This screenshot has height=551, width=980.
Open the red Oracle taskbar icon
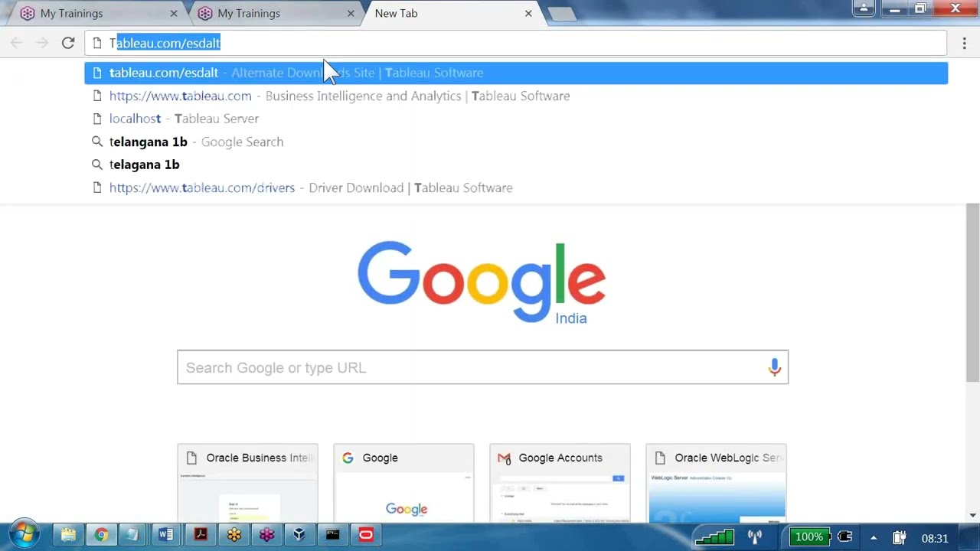pyautogui.click(x=366, y=535)
